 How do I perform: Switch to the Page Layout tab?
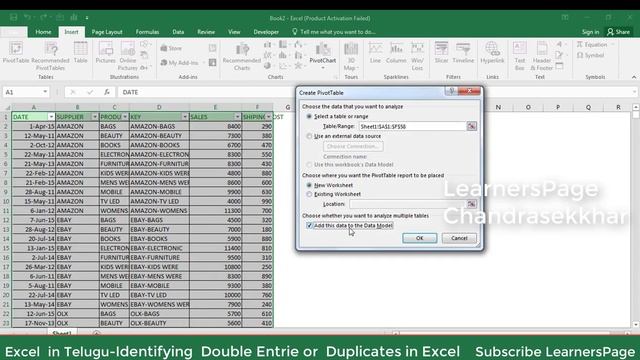coord(107,32)
